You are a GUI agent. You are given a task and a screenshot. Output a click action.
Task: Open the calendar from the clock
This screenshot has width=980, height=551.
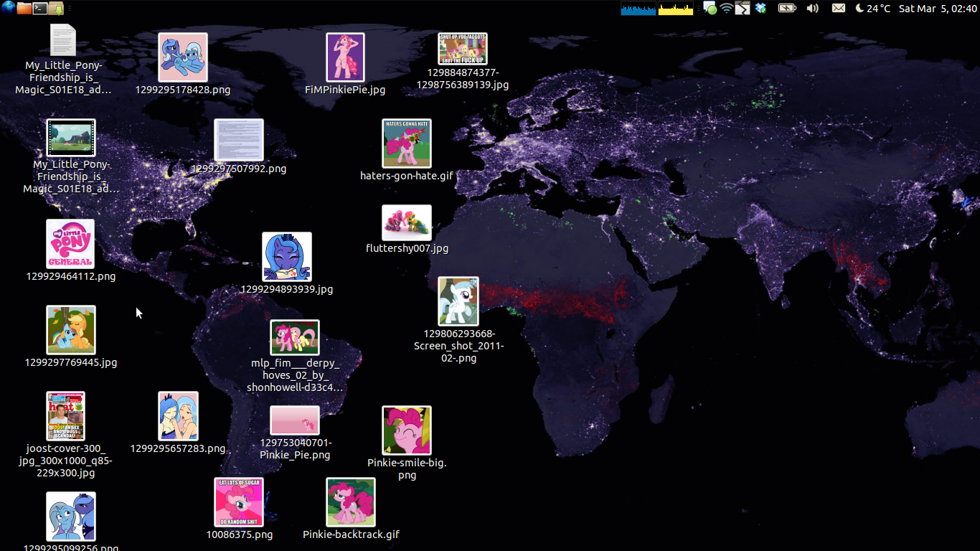[938, 8]
